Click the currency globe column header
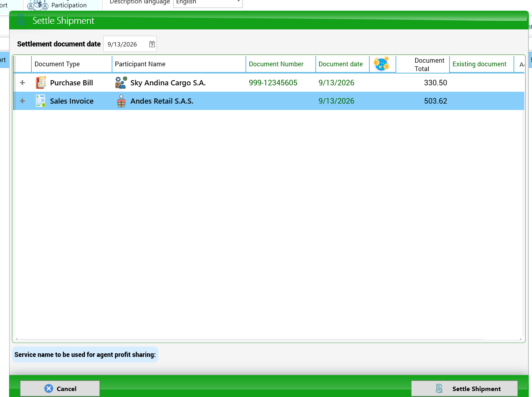 coord(382,64)
